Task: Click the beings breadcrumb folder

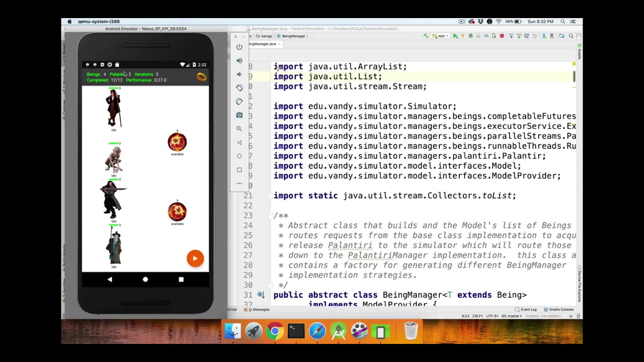Action: tap(265, 36)
